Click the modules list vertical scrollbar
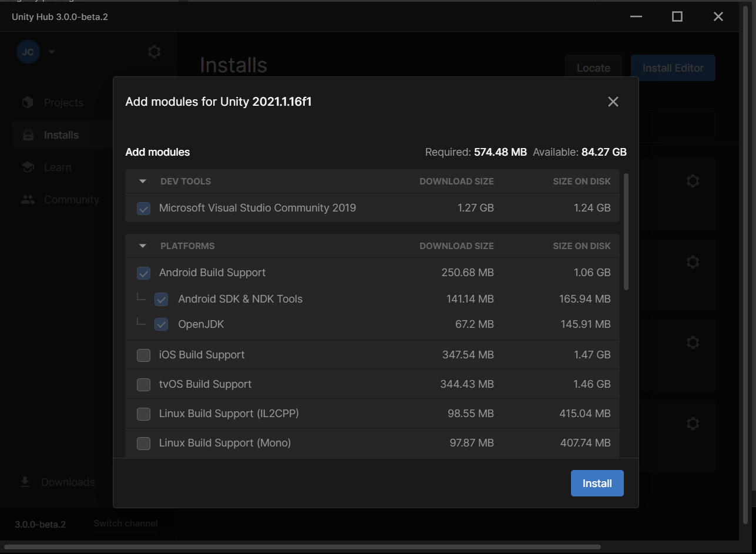This screenshot has width=756, height=554. [626, 231]
